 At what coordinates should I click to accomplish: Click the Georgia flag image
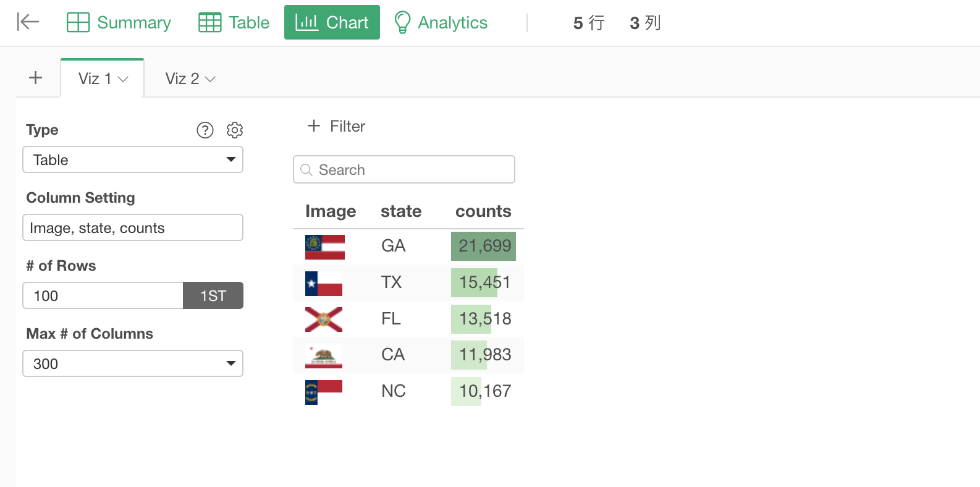coord(325,247)
